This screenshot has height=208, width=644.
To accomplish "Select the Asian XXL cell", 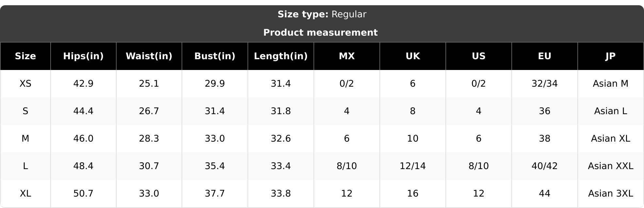I will tap(611, 166).
